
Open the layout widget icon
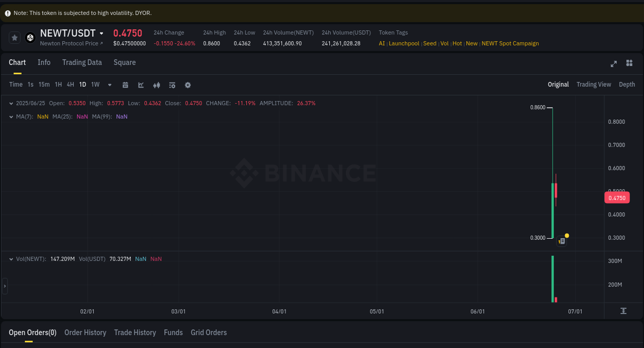[x=629, y=63]
